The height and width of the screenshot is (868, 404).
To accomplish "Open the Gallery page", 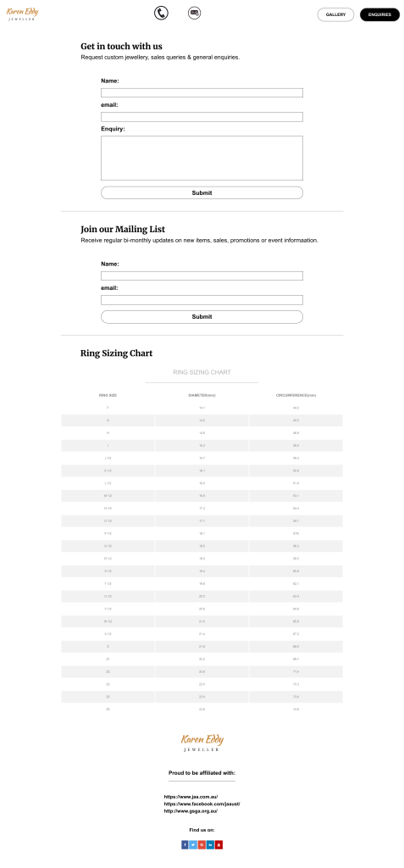I will tap(336, 14).
